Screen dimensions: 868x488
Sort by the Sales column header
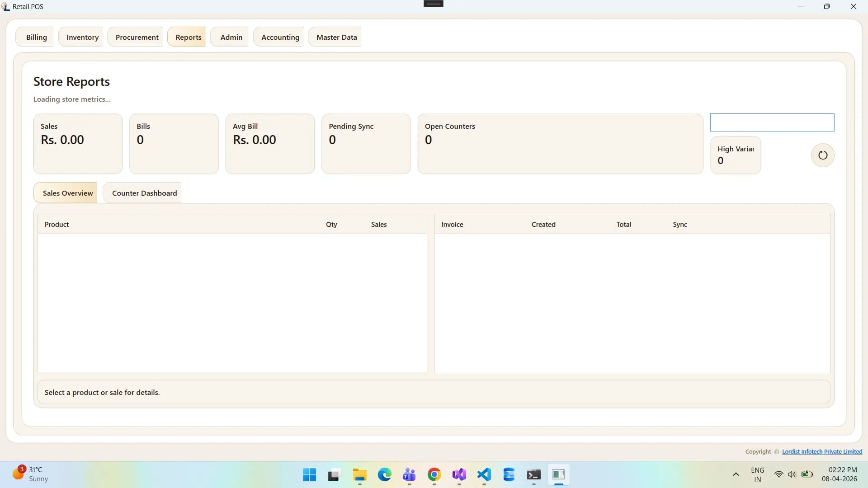point(379,225)
